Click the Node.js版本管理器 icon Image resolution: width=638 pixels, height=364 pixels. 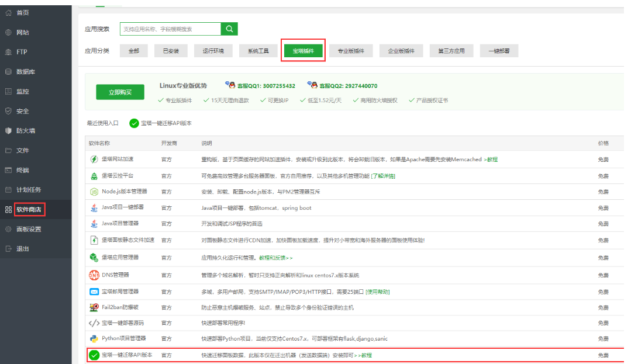click(94, 192)
